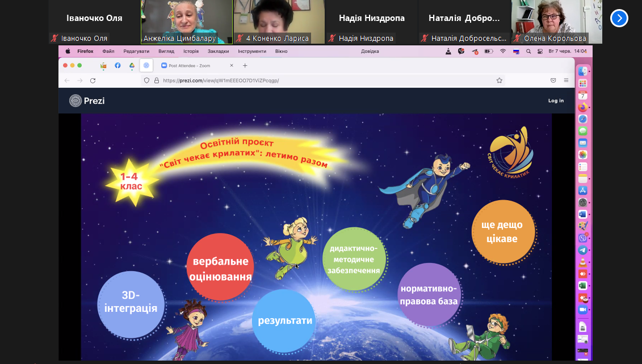642x364 pixels.
Task: Switch keyboard input source flag
Action: coord(516,51)
